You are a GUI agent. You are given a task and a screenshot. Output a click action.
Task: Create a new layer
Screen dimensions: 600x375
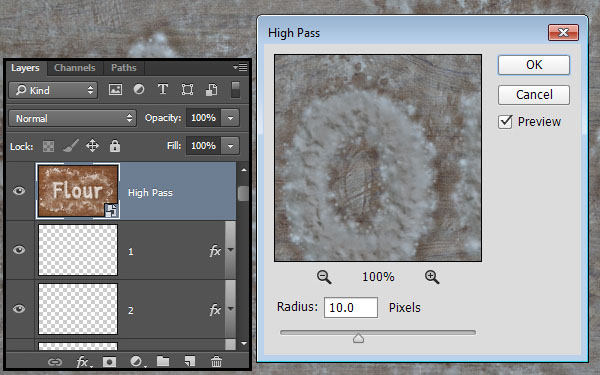(190, 361)
